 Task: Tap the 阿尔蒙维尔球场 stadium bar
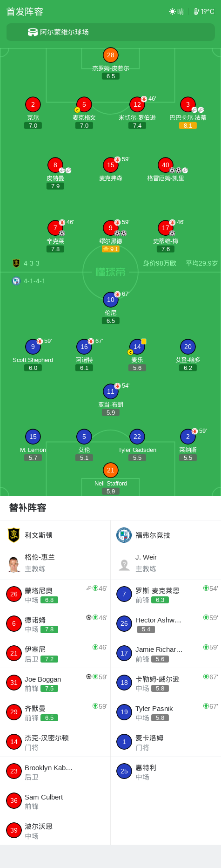[111, 32]
